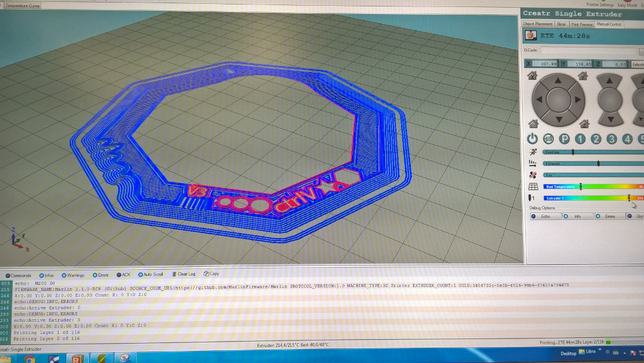Click Clear Log button
The height and width of the screenshot is (363, 644).
coord(184,274)
